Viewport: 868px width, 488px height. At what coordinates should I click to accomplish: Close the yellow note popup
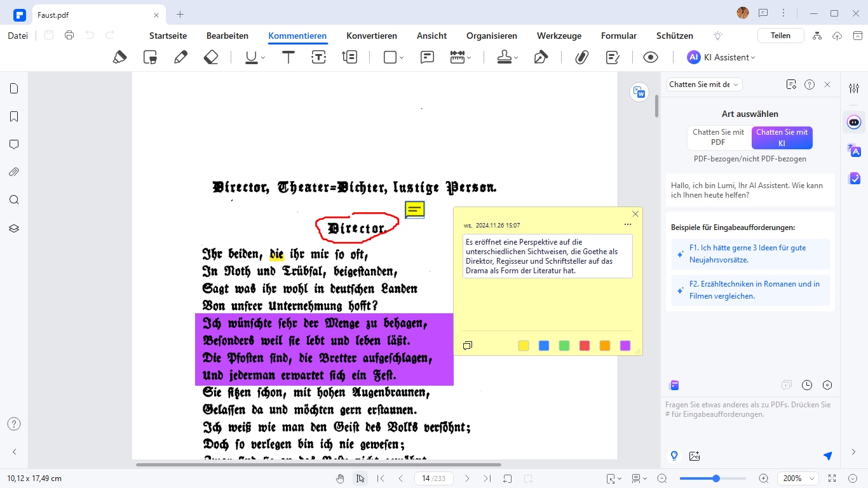tap(635, 214)
